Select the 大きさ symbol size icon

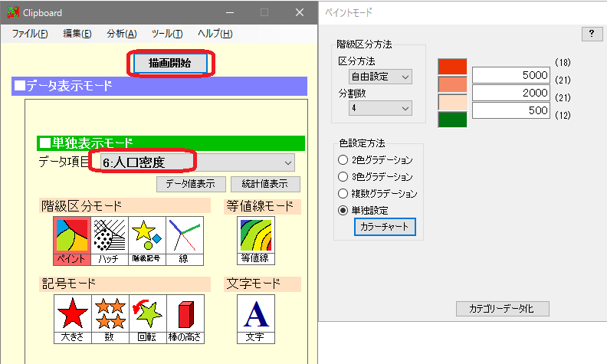tap(73, 319)
